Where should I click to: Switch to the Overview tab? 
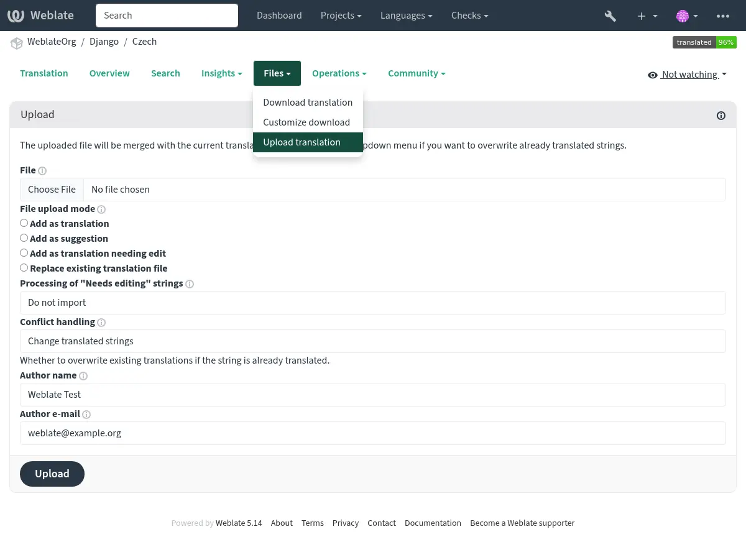click(109, 73)
